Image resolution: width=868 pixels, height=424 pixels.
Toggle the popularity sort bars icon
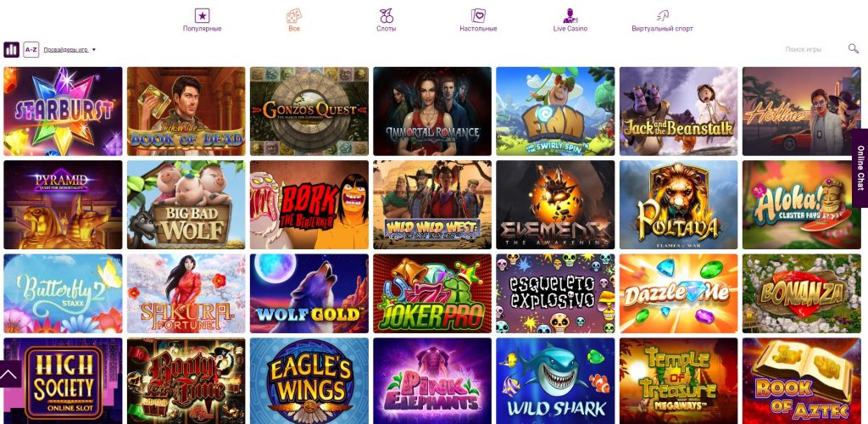click(x=12, y=50)
